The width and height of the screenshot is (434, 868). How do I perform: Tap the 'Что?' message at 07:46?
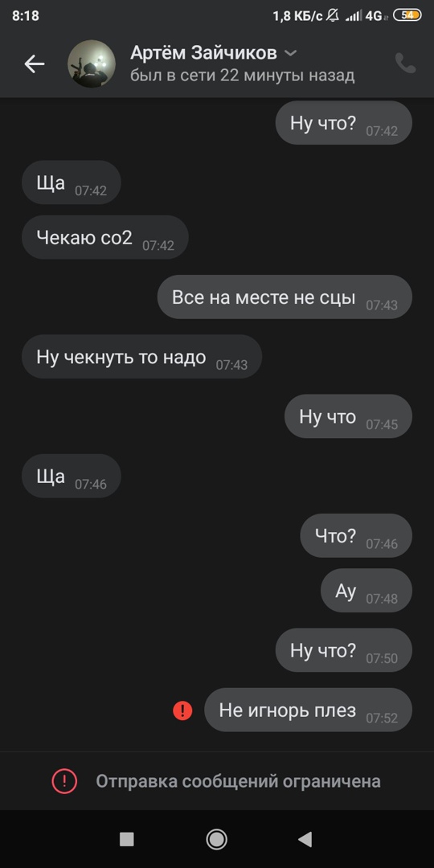356,535
